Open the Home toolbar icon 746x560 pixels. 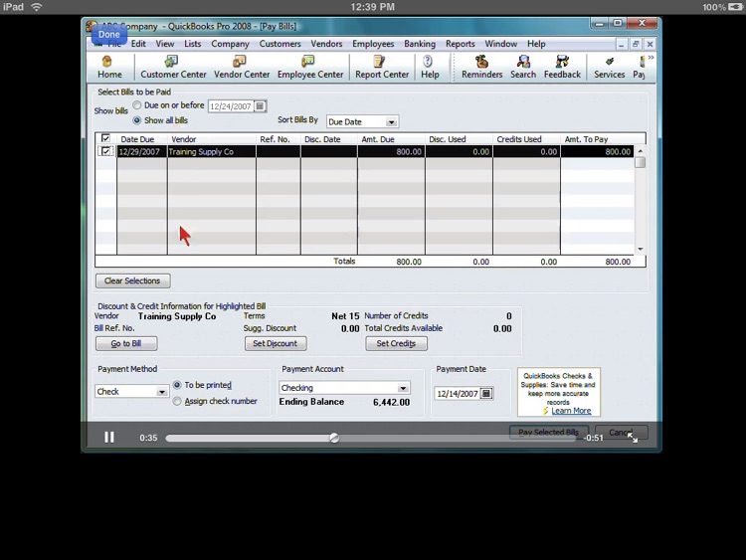109,67
